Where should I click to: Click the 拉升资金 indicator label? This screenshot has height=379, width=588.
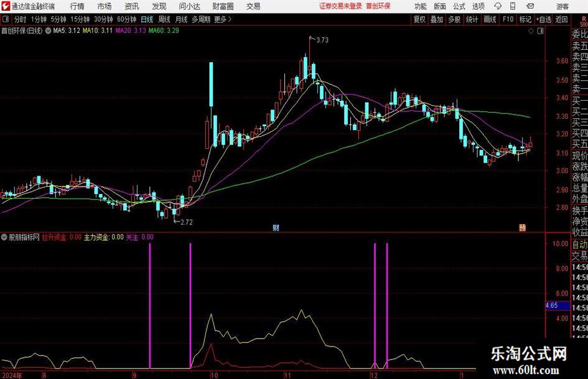pyautogui.click(x=62, y=237)
